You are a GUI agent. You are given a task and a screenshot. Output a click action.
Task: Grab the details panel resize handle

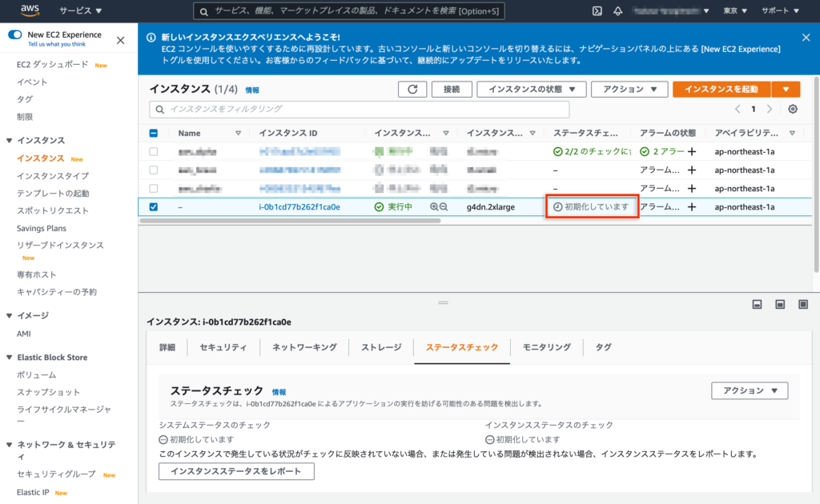[x=443, y=303]
